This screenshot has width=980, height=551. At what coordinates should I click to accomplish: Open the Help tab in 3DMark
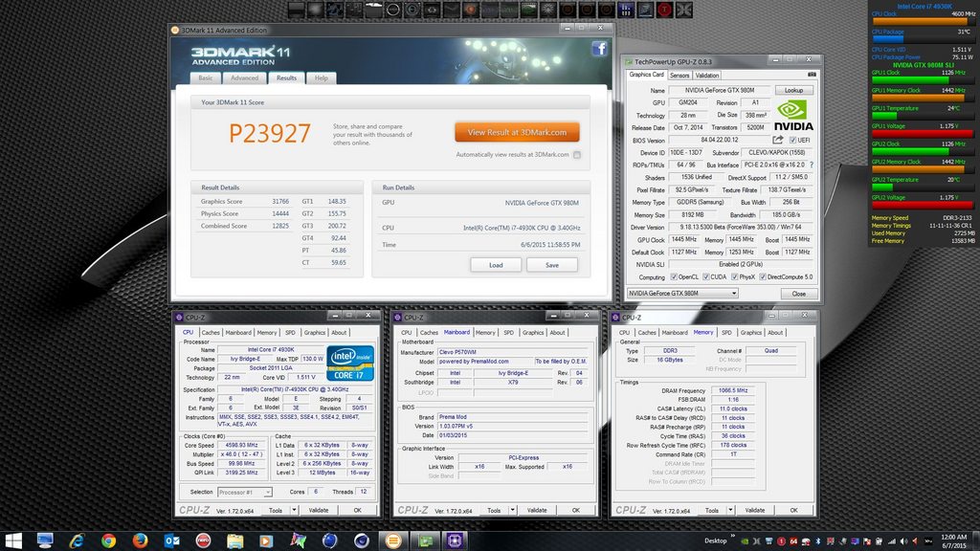322,78
